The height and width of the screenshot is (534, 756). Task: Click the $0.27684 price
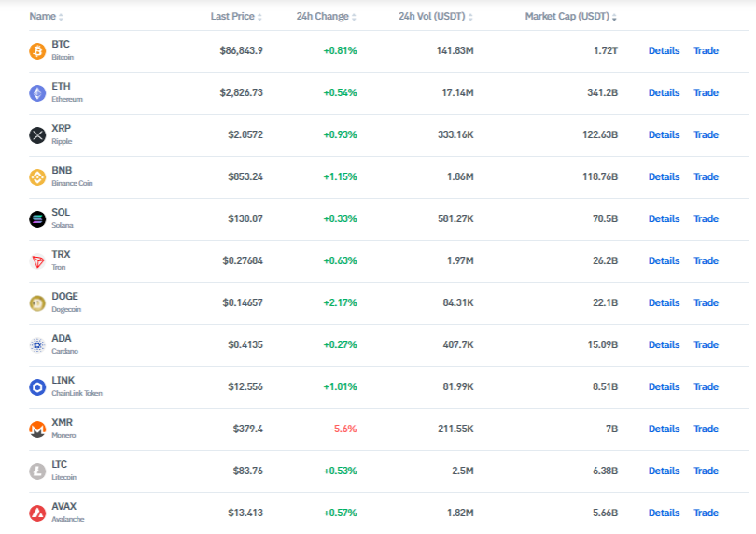243,260
